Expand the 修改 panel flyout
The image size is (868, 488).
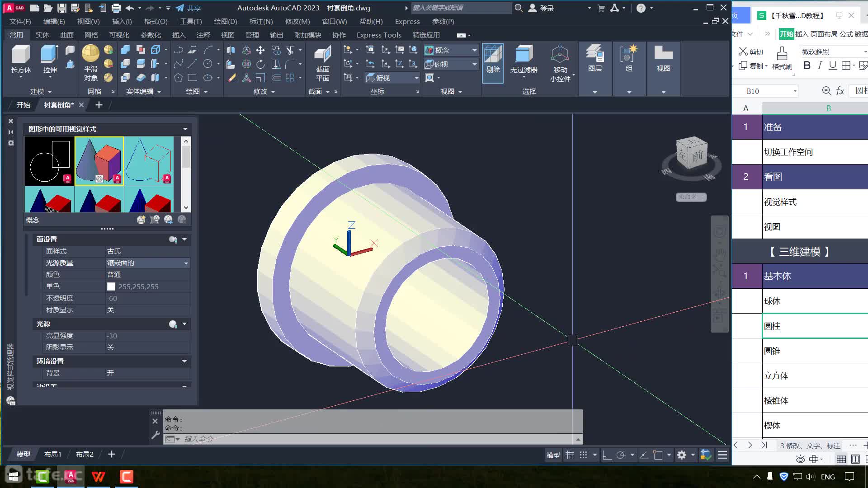point(264,91)
